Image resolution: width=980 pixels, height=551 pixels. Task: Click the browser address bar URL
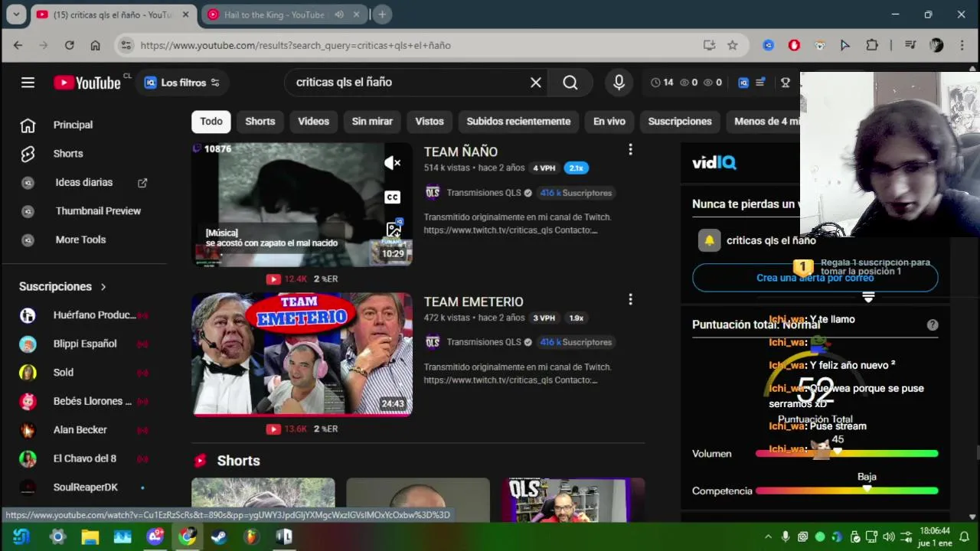(x=296, y=45)
